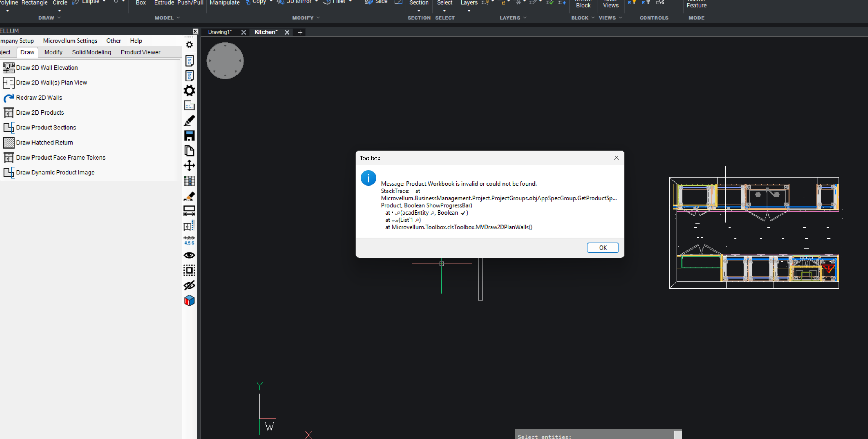Click the Draw Hatched Return icon
The width and height of the screenshot is (868, 439).
[x=9, y=143]
